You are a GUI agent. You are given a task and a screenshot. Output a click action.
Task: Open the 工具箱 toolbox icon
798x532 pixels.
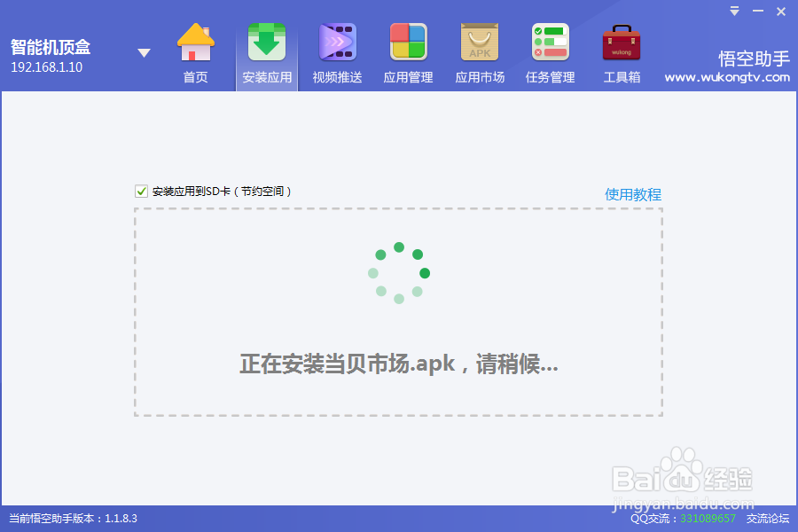(622, 53)
